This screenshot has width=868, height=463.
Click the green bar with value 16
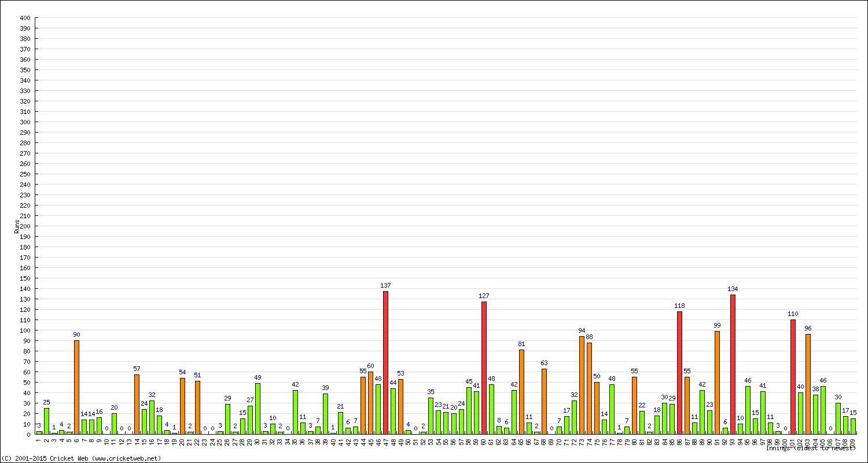[99, 425]
